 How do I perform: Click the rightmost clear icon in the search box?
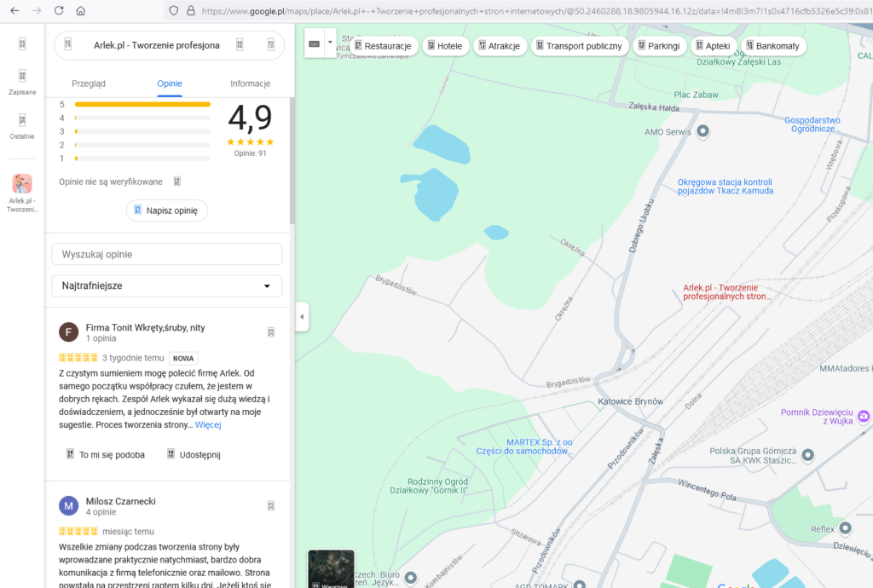[x=271, y=45]
